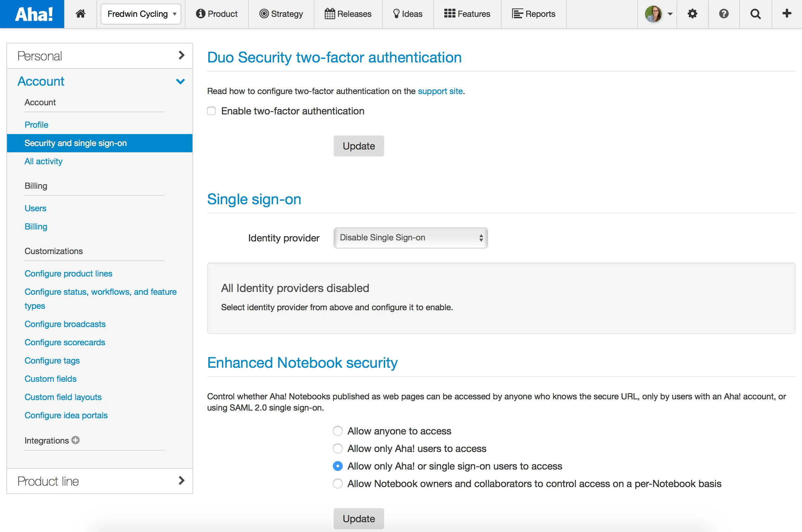Click the support site link

click(440, 91)
